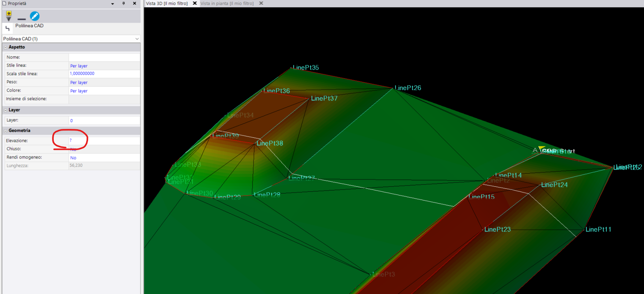Click the LinePt30 point label

(x=200, y=193)
